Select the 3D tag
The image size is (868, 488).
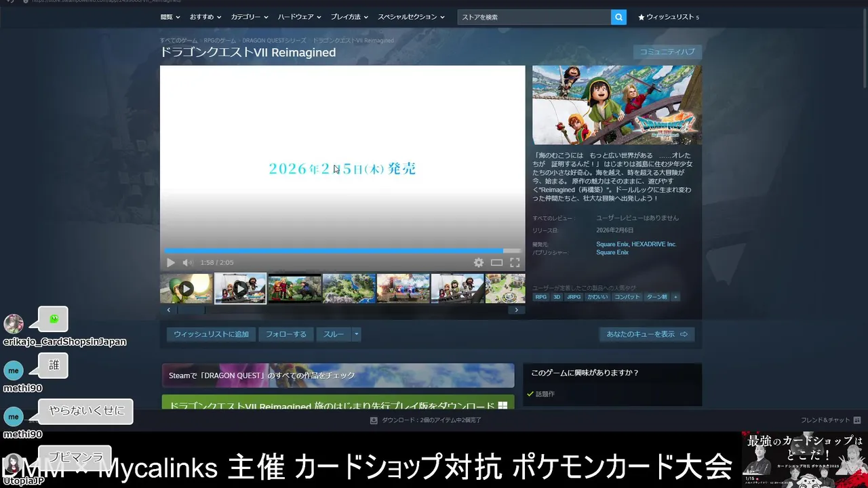pyautogui.click(x=557, y=297)
